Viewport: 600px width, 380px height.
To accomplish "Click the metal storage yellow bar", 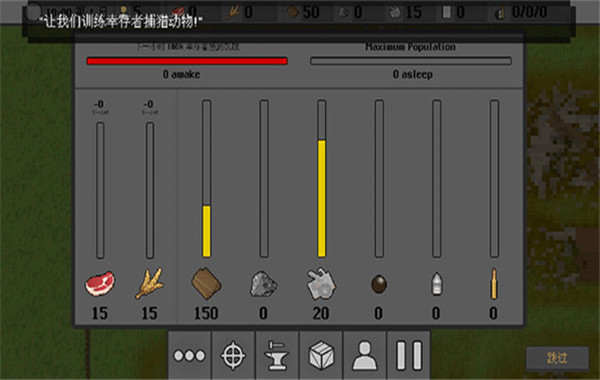I will pos(321,198).
